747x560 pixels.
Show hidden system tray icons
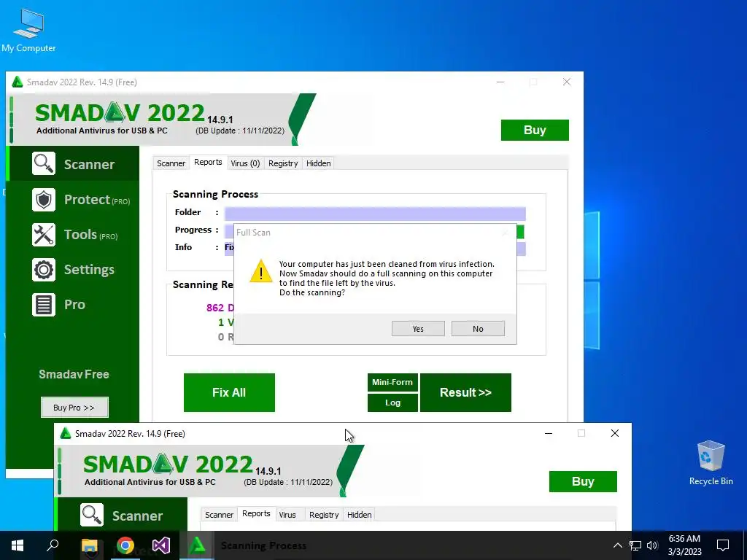[x=617, y=545]
